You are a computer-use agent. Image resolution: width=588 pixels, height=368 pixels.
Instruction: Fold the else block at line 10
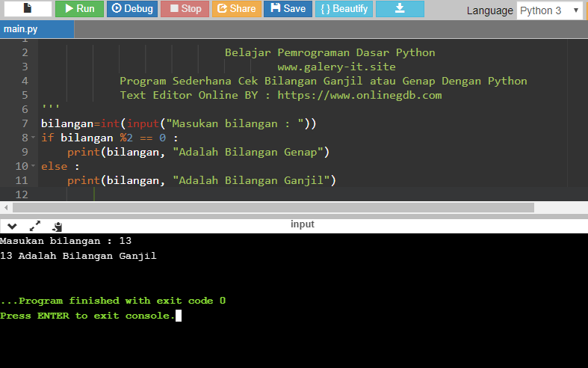point(34,166)
